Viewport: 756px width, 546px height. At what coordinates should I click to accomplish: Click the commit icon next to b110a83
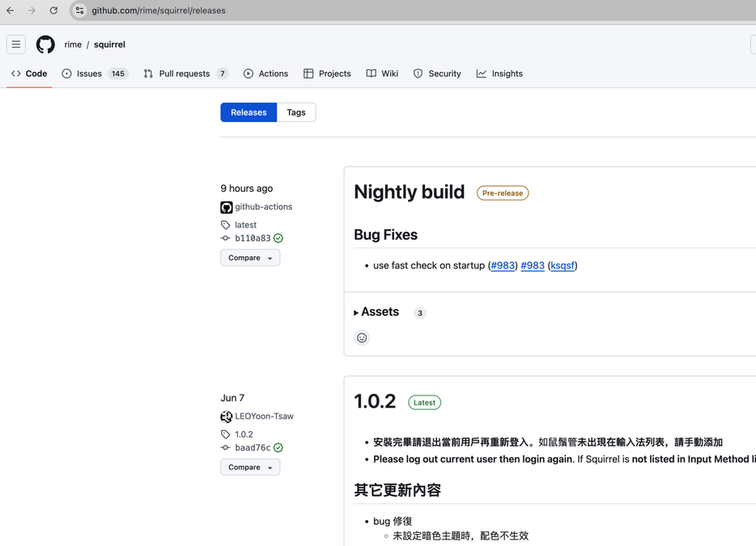tap(225, 238)
